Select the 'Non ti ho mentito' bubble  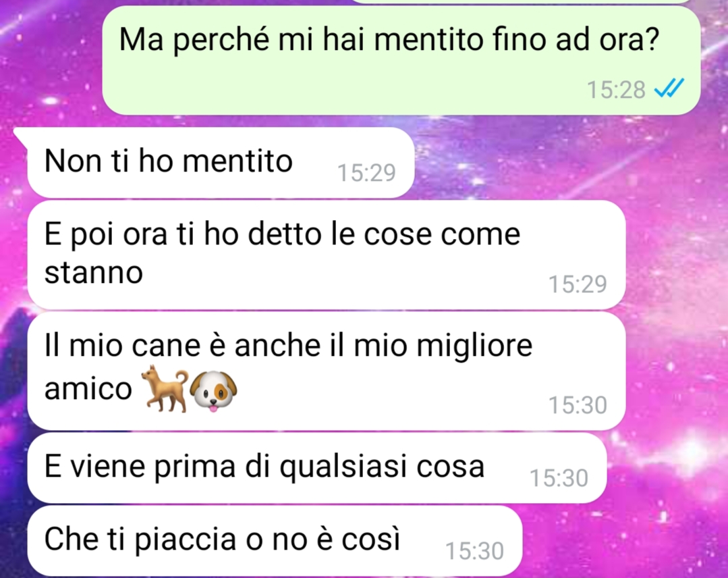pyautogui.click(x=221, y=163)
